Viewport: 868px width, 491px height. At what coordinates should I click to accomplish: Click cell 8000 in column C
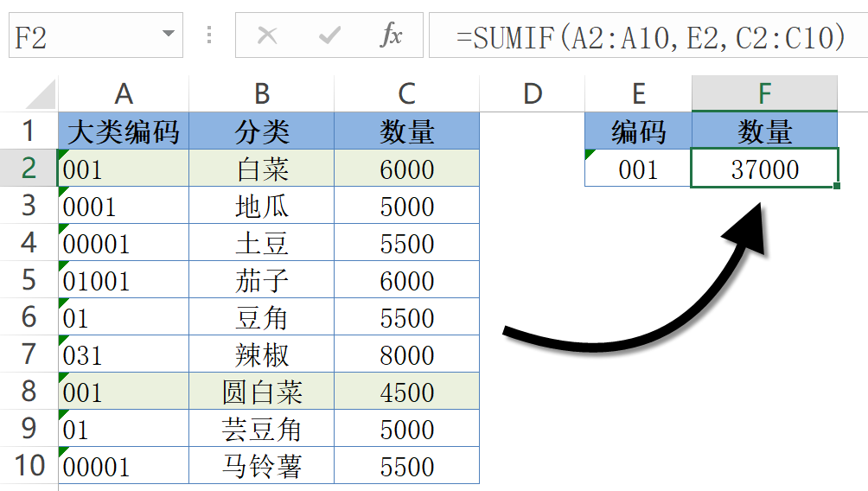407,354
